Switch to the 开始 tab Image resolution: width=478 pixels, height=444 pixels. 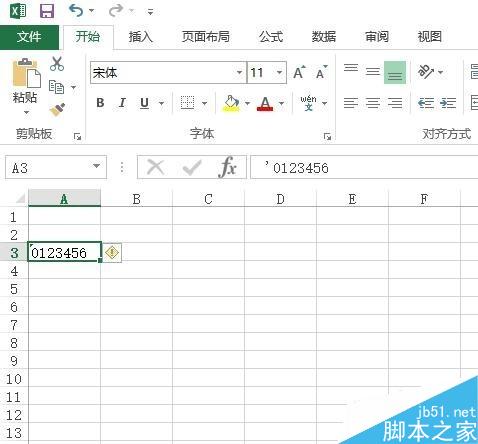click(x=88, y=37)
